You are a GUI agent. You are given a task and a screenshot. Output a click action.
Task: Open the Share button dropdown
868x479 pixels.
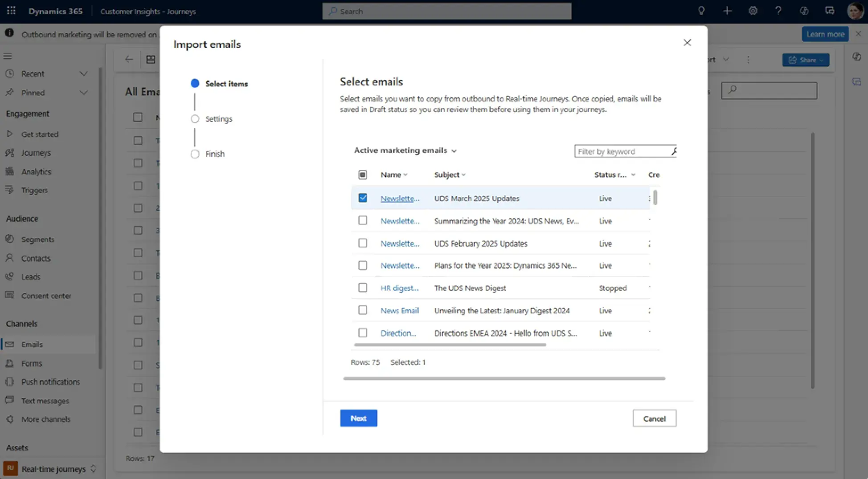tap(806, 60)
